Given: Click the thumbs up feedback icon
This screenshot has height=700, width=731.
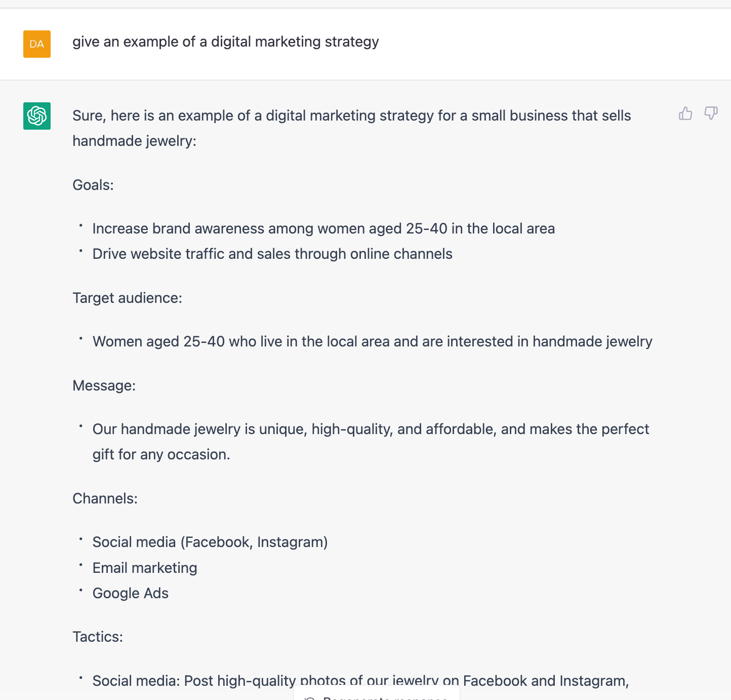Looking at the screenshot, I should pos(685,113).
